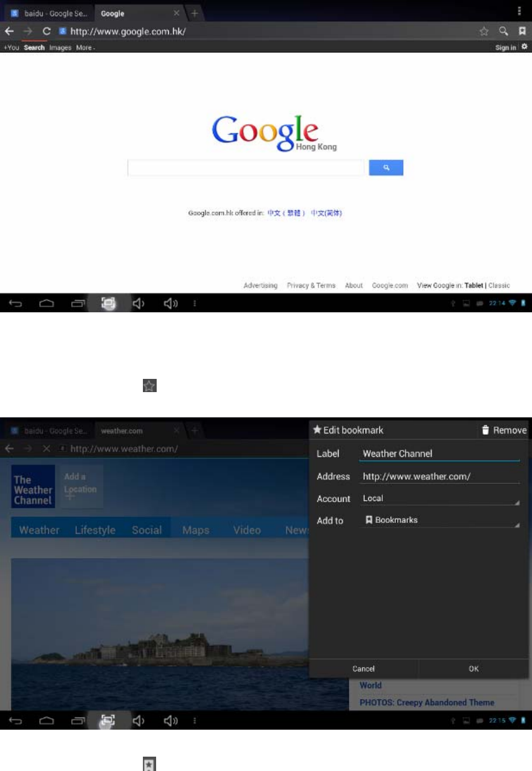Open the Video tab on weather.com
Image resolution: width=532 pixels, height=771 pixels.
247,530
